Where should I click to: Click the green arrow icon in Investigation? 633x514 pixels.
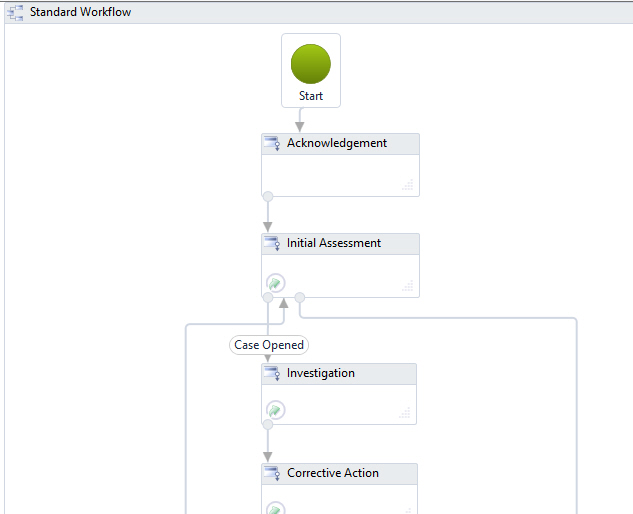click(x=276, y=410)
